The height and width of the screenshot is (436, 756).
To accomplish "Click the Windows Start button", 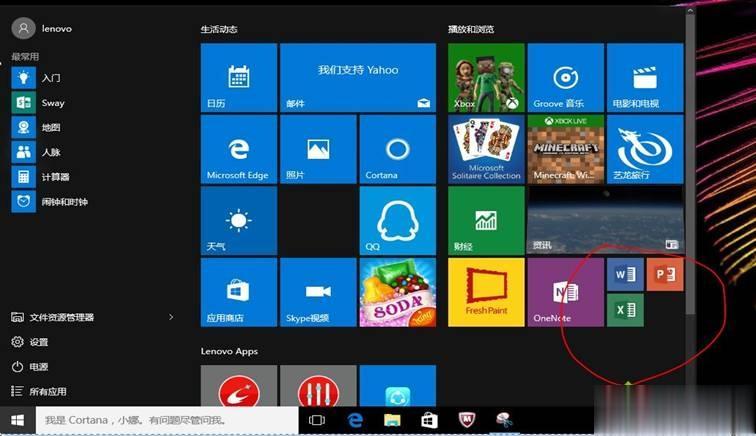I will 18,421.
